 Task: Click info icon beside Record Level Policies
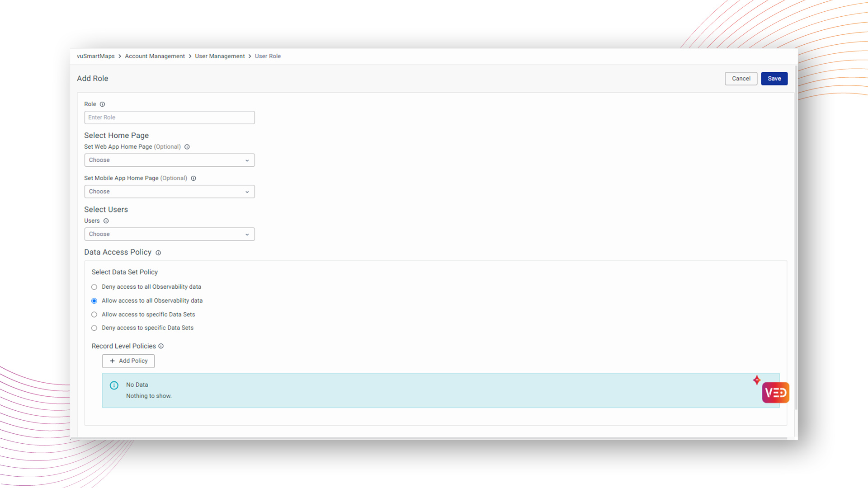pos(161,346)
